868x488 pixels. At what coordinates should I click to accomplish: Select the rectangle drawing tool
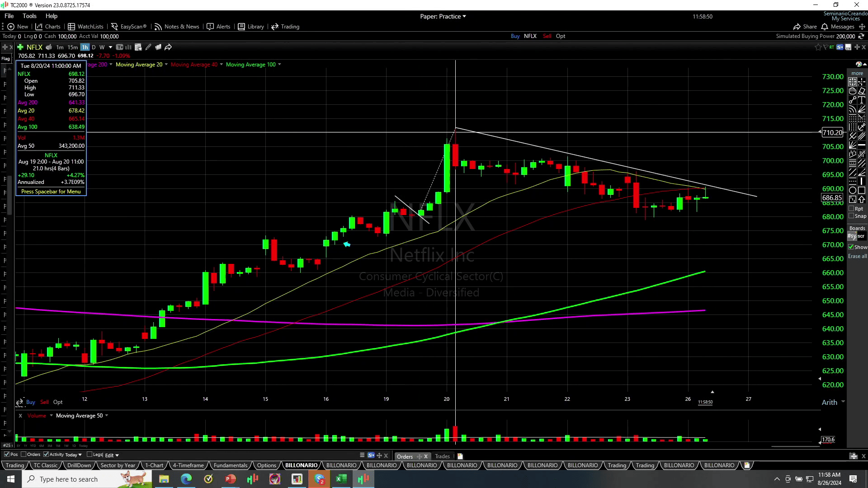862,190
